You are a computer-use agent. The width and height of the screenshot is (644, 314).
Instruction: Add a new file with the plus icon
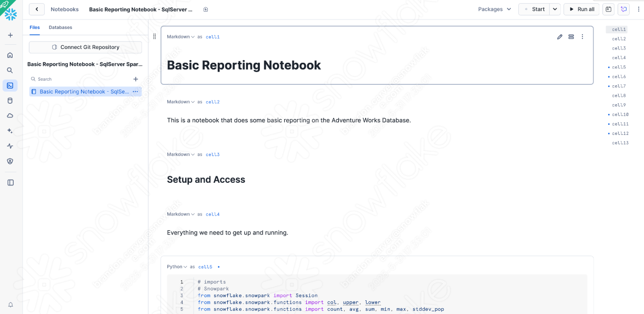(x=136, y=79)
